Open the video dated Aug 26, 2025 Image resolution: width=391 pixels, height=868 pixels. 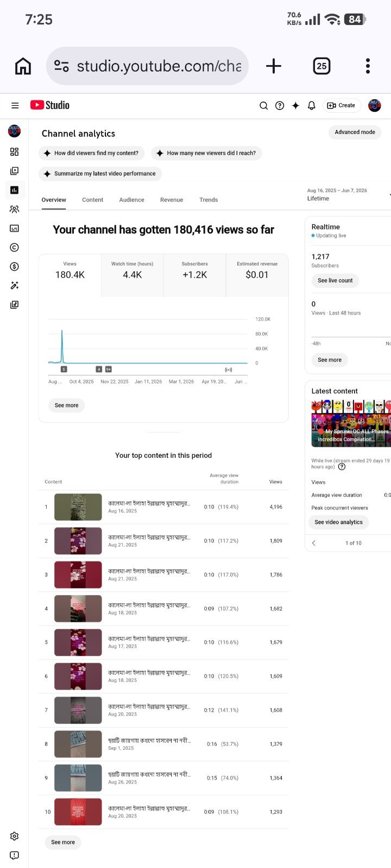(x=163, y=778)
